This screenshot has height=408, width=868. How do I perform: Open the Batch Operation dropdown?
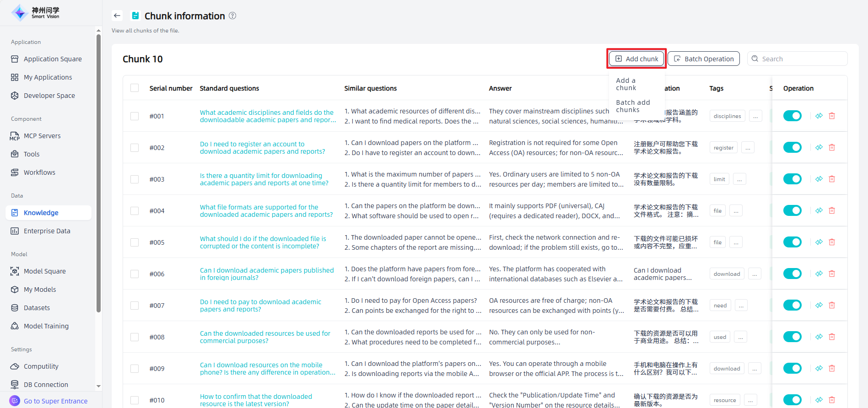pyautogui.click(x=704, y=59)
